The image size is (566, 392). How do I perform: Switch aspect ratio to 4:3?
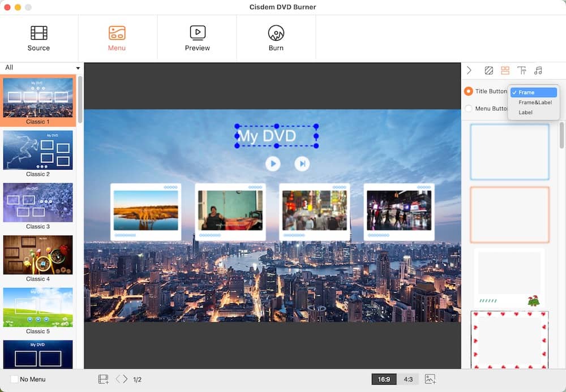(408, 379)
